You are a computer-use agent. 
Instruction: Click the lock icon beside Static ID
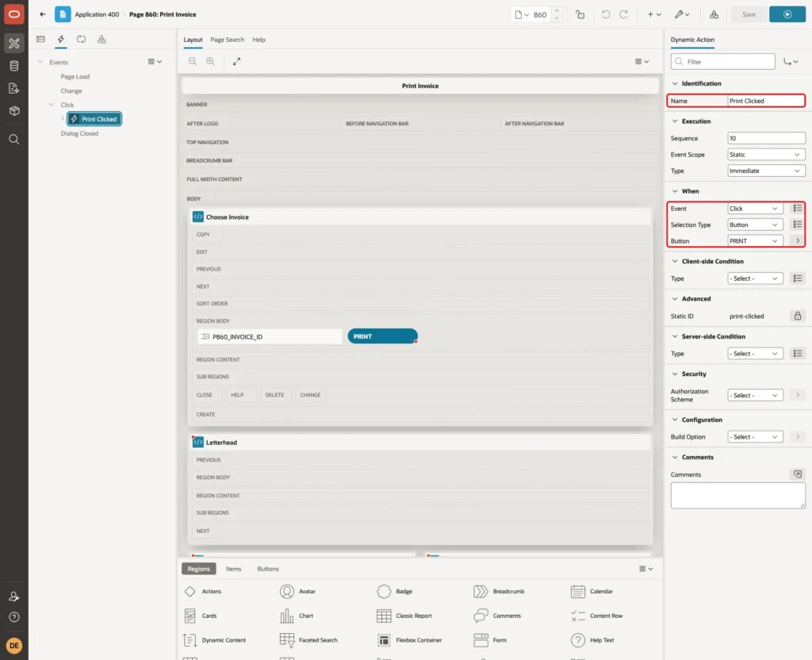coord(798,316)
